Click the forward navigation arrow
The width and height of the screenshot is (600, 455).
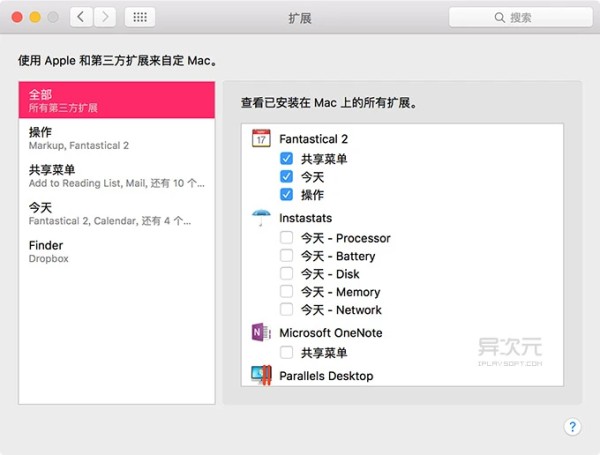(104, 17)
